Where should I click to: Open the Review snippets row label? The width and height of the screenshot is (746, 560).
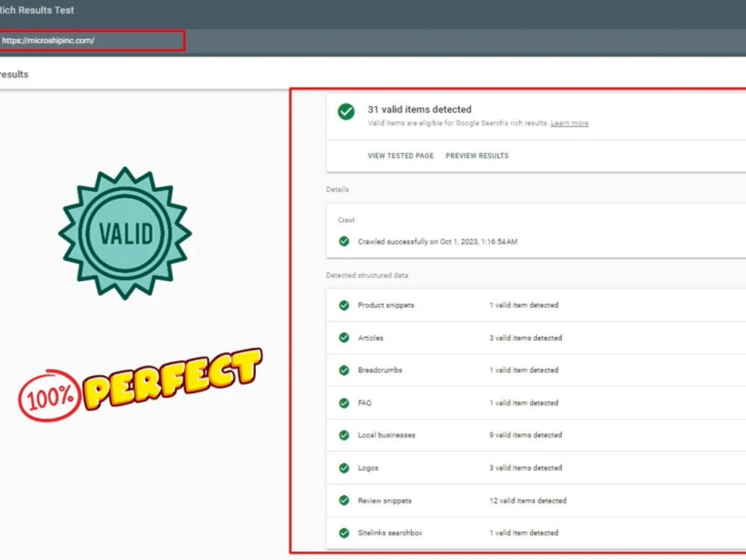click(384, 500)
